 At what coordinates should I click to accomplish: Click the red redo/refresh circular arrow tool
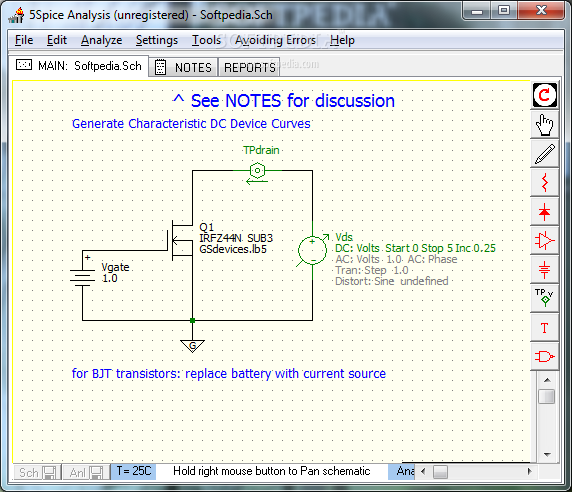pyautogui.click(x=545, y=95)
